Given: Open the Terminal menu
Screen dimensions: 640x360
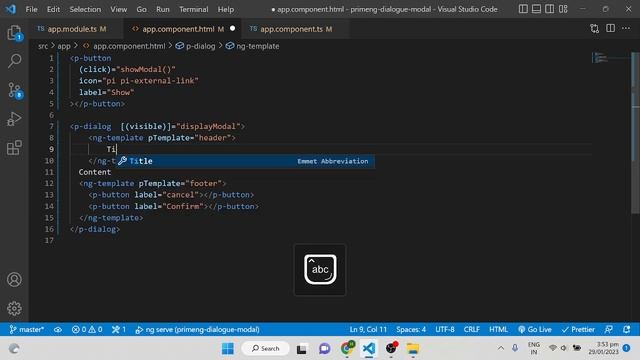Looking at the screenshot, I should 193,9.
